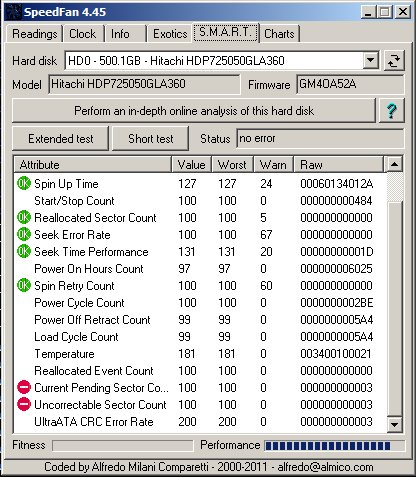This screenshot has height=477, width=416.
Task: Click the OK icon beside Spin Up Time
Action: [24, 184]
